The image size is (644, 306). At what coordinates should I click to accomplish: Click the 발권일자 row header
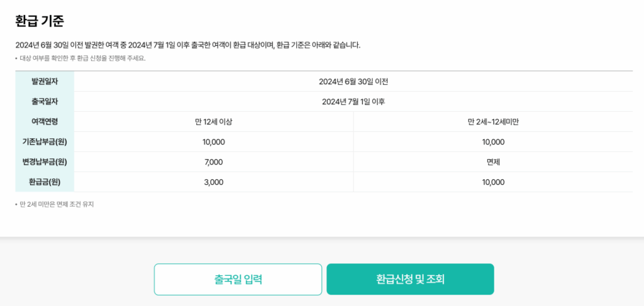point(45,82)
